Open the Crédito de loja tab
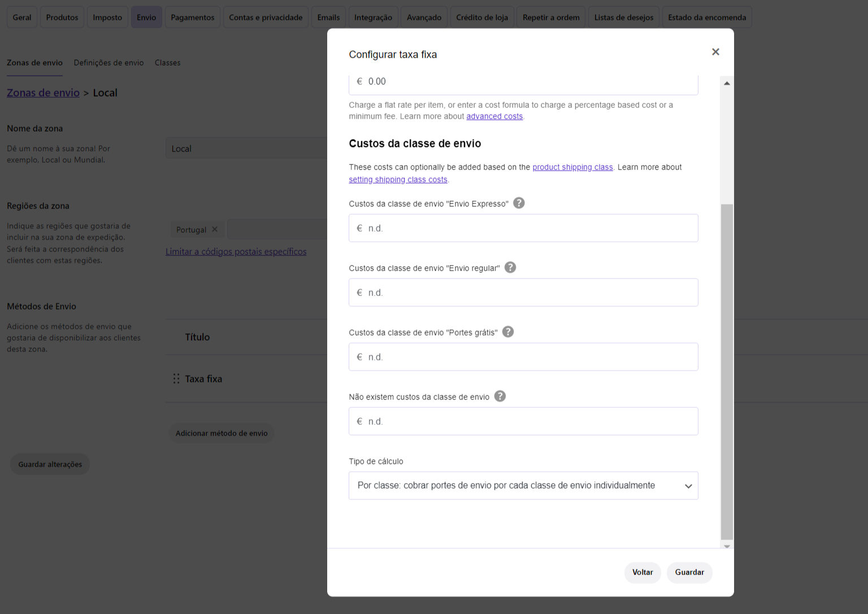Screen dimensions: 868x614 [x=482, y=18]
